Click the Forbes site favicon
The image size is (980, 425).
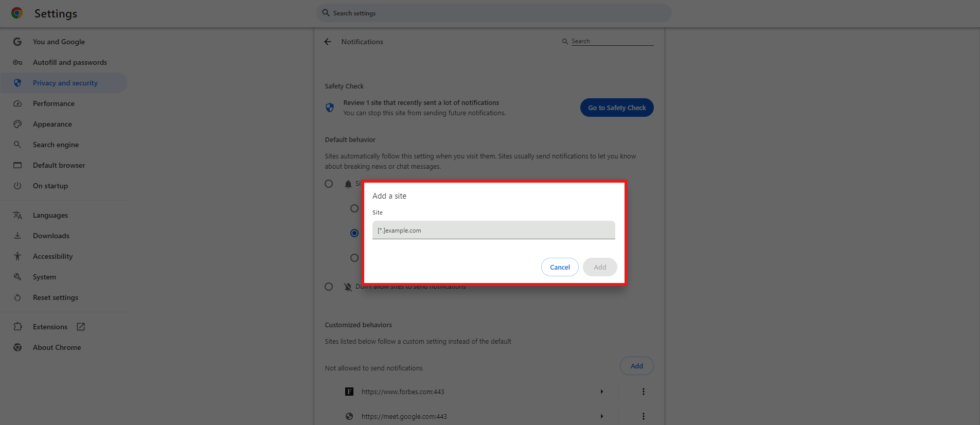349,392
